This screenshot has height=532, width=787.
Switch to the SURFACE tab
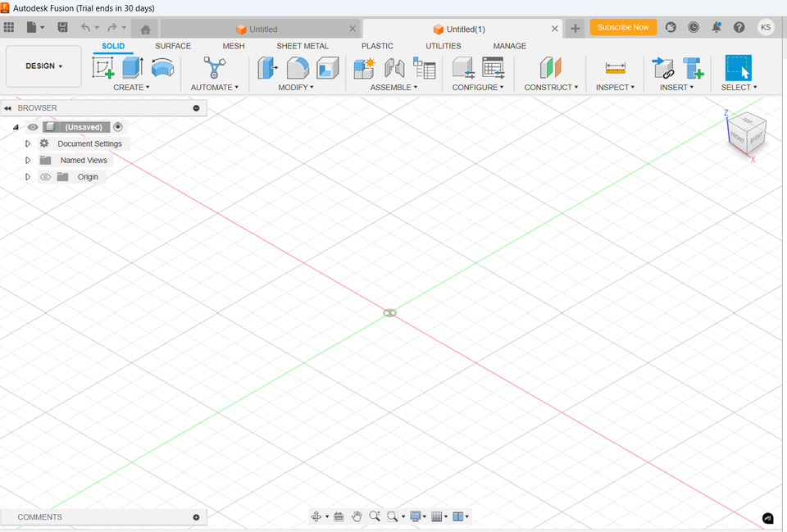173,46
